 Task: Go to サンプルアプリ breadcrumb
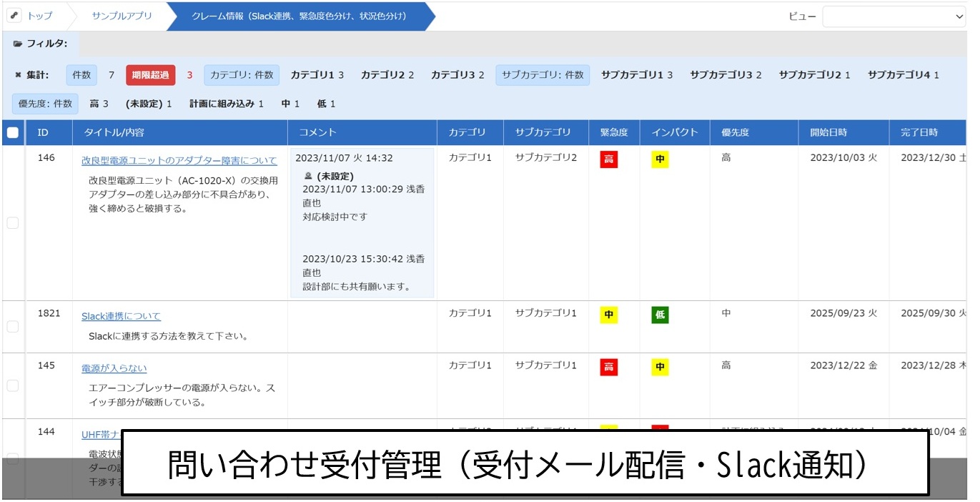122,16
